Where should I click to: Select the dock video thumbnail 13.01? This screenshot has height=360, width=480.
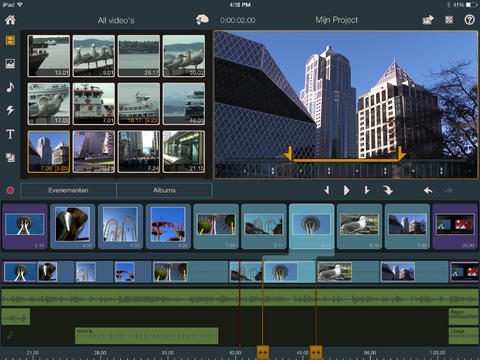(x=49, y=56)
